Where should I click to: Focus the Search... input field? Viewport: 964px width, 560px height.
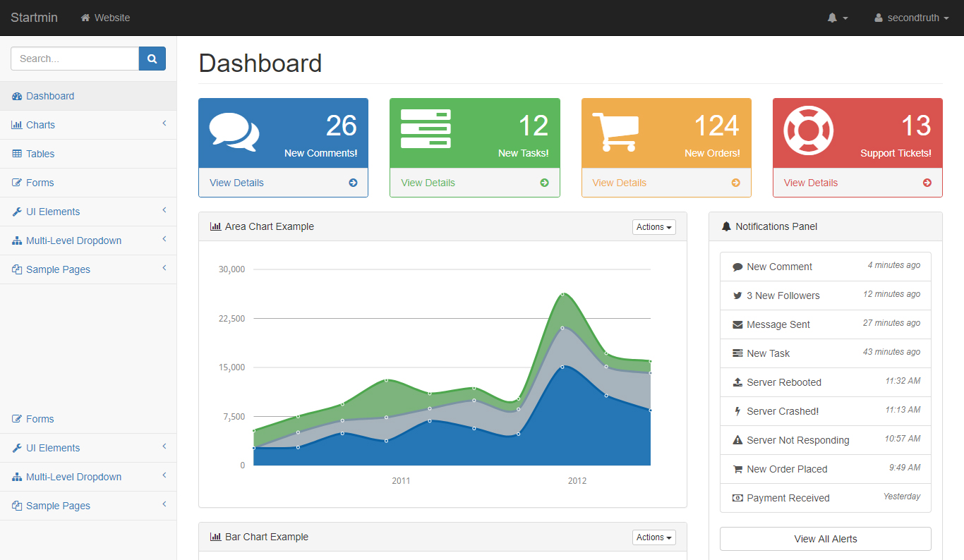[75, 59]
